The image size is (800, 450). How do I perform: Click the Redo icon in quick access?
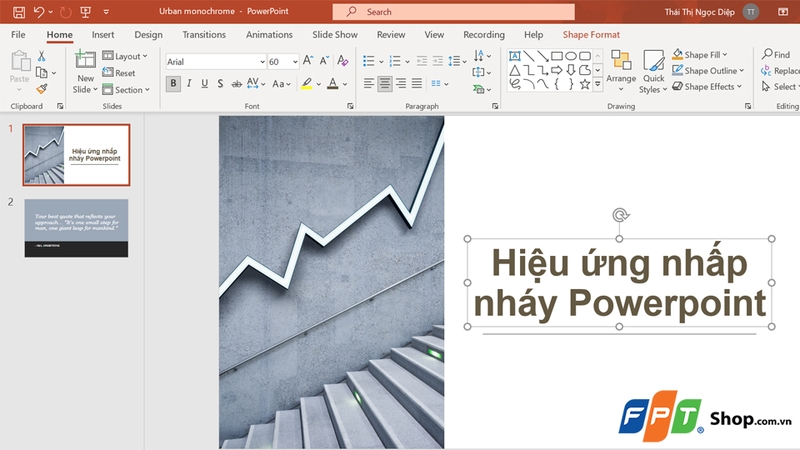pyautogui.click(x=65, y=12)
